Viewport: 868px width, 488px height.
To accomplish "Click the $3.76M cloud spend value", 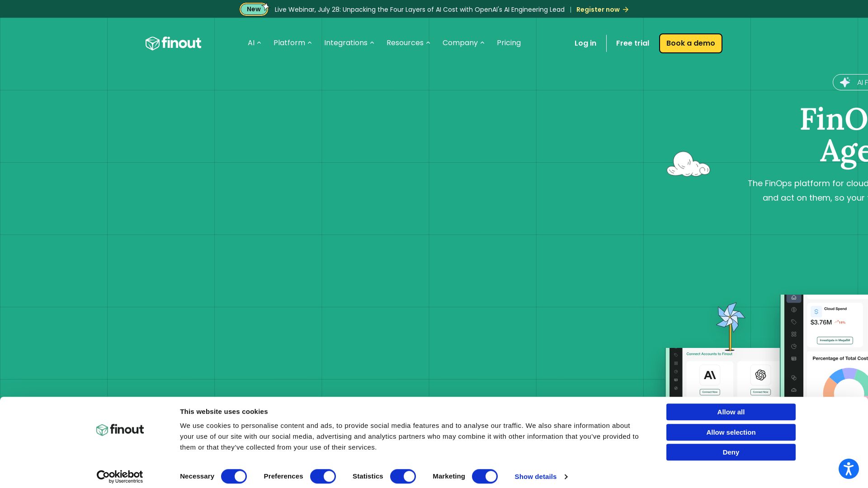I will click(821, 323).
